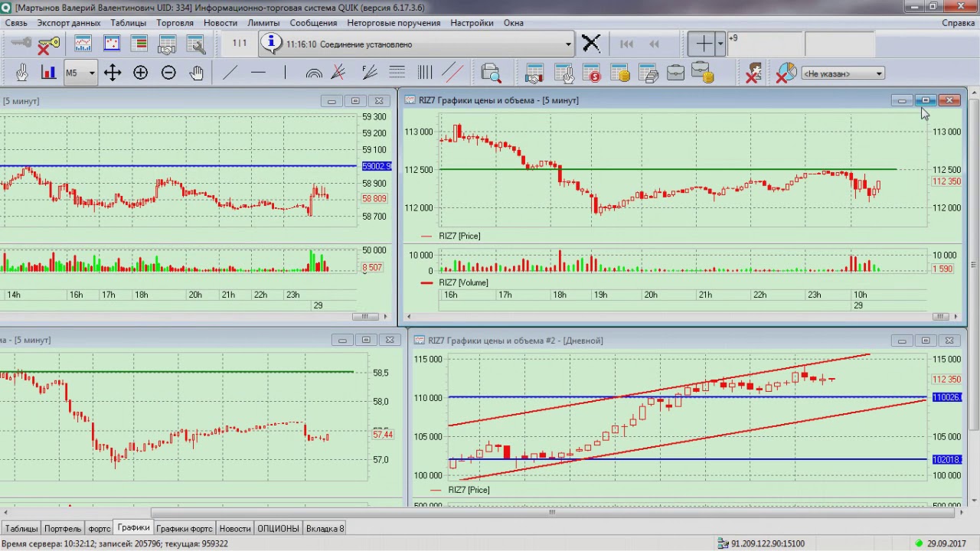Click the black X icon in top toolbar

point(590,43)
